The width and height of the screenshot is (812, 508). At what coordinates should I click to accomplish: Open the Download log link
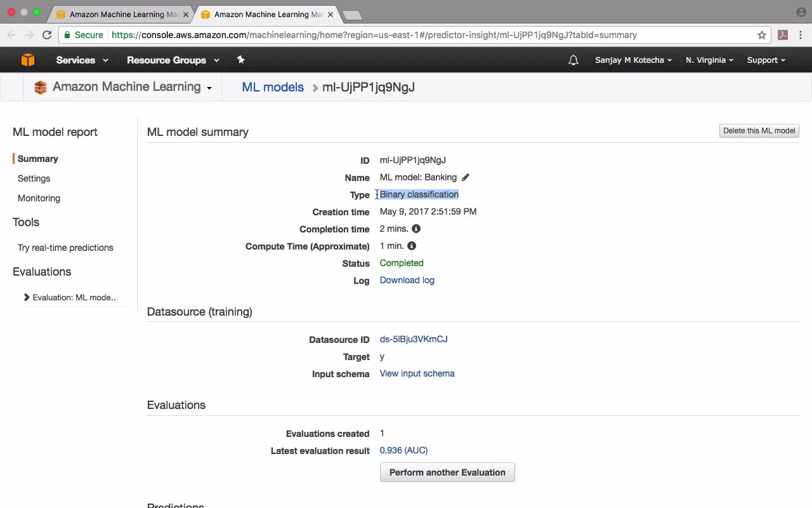coord(407,280)
